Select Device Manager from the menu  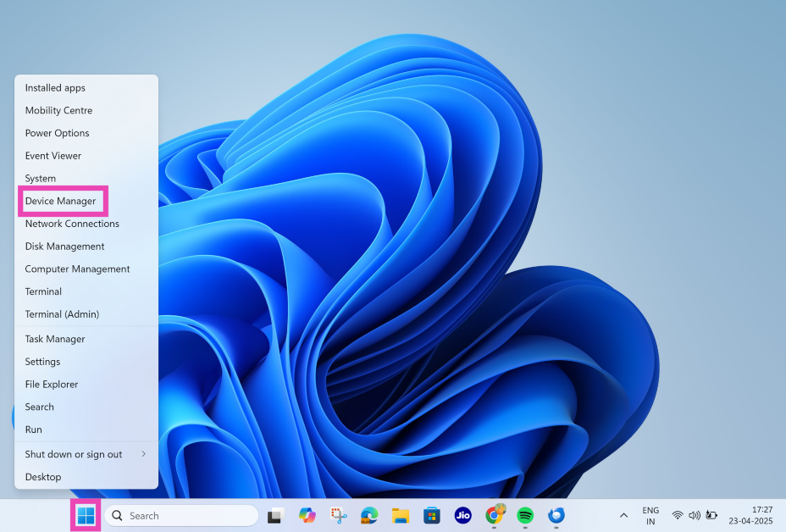[x=60, y=201]
